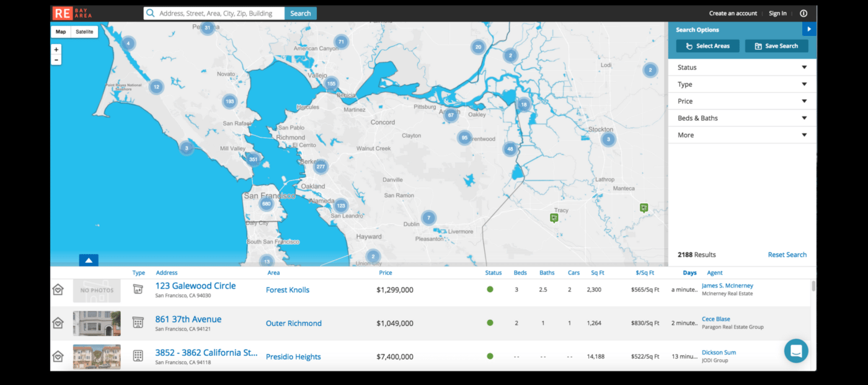This screenshot has width=868, height=385.
Task: Expand the Price filter dropdown
Action: click(742, 101)
